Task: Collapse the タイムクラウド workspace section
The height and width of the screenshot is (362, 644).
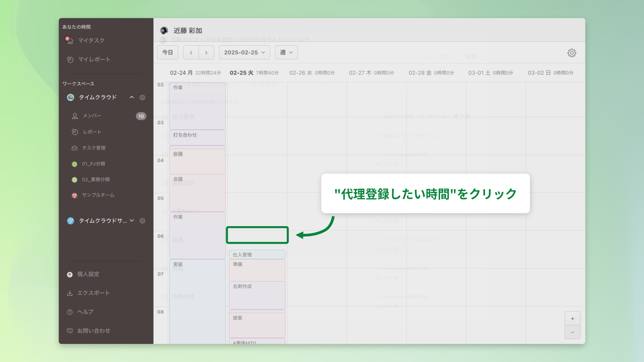Action: coord(132,97)
